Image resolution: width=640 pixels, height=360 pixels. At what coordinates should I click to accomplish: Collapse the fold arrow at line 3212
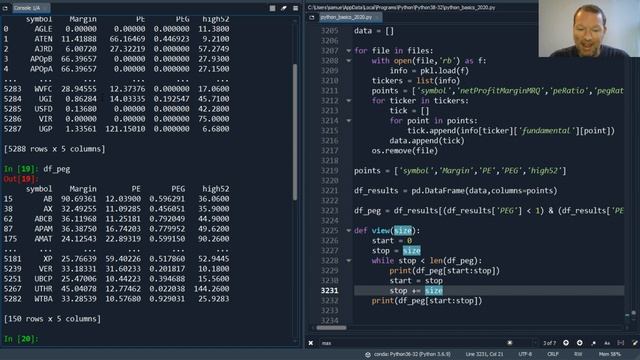(349, 101)
